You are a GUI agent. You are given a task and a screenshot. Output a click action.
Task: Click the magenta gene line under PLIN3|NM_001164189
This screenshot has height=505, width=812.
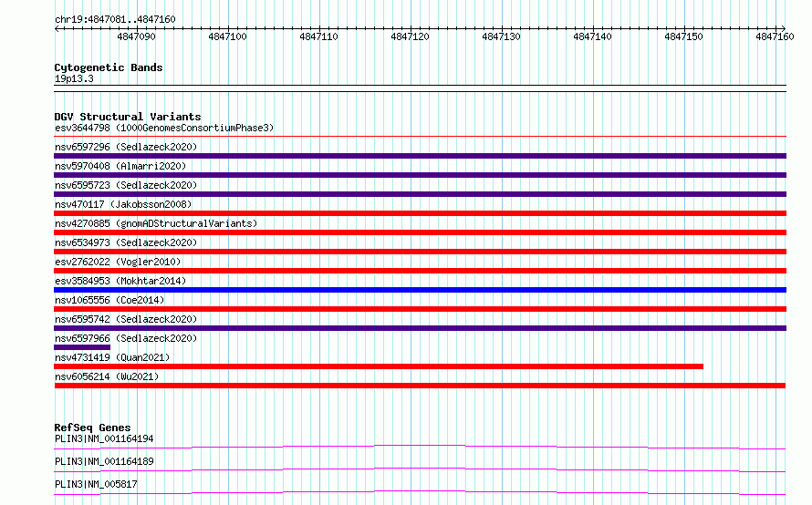[x=420, y=469]
